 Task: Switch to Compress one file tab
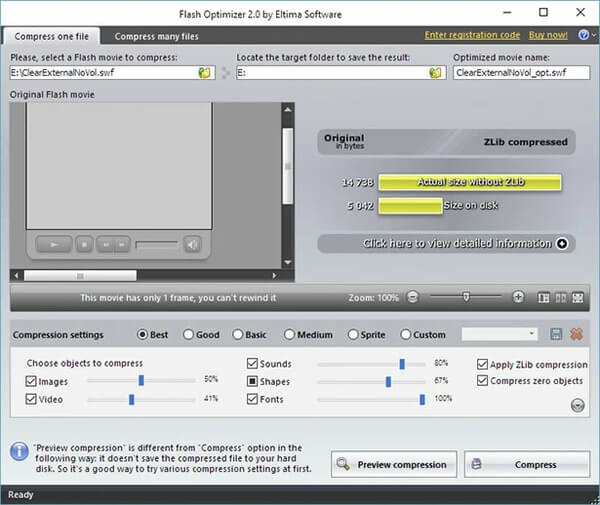(x=51, y=36)
